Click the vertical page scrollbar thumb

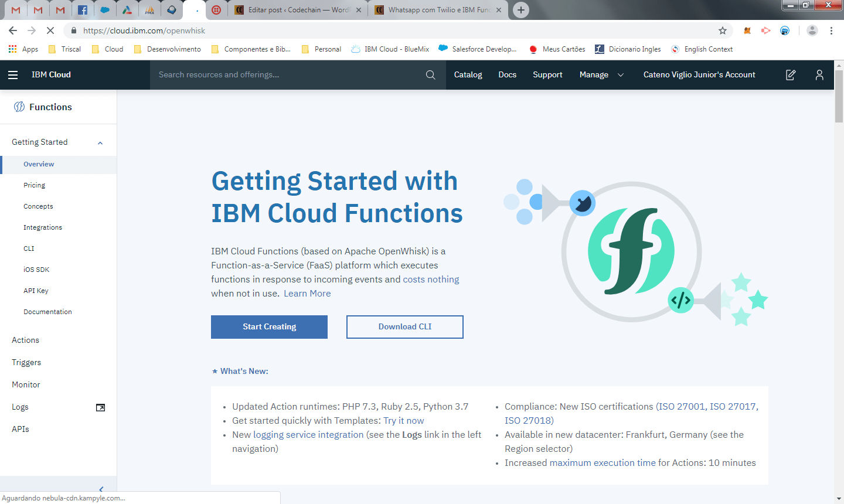[839, 96]
